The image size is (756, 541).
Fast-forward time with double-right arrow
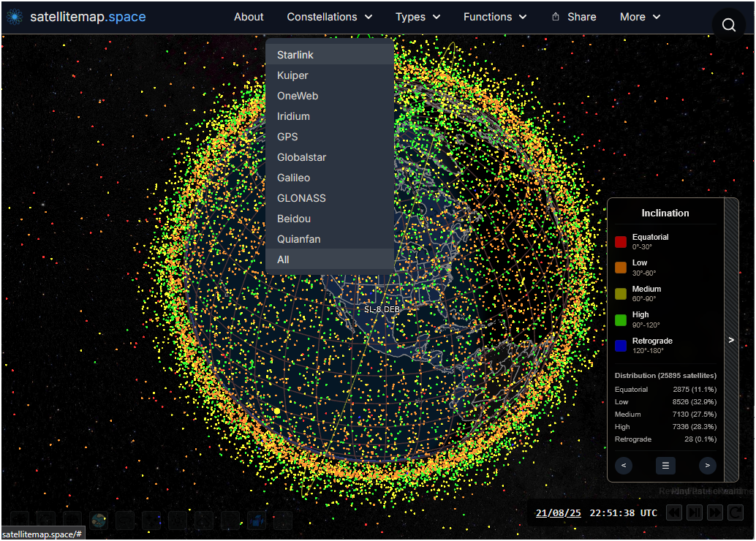(715, 512)
